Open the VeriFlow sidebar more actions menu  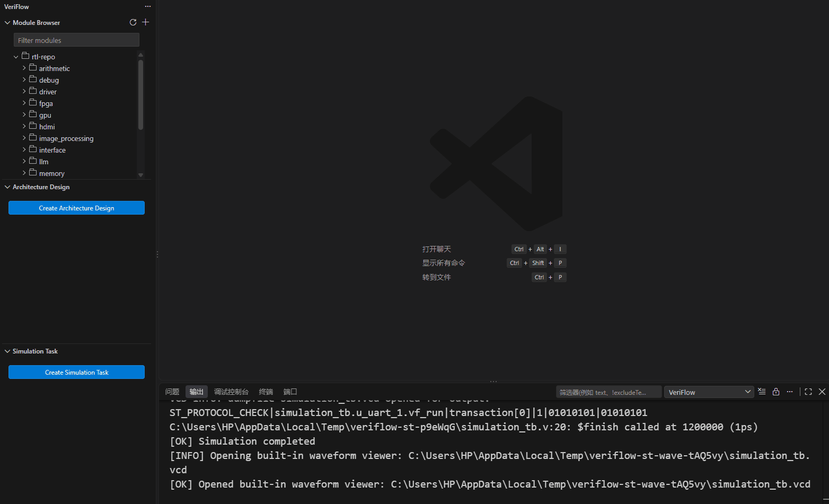[148, 6]
